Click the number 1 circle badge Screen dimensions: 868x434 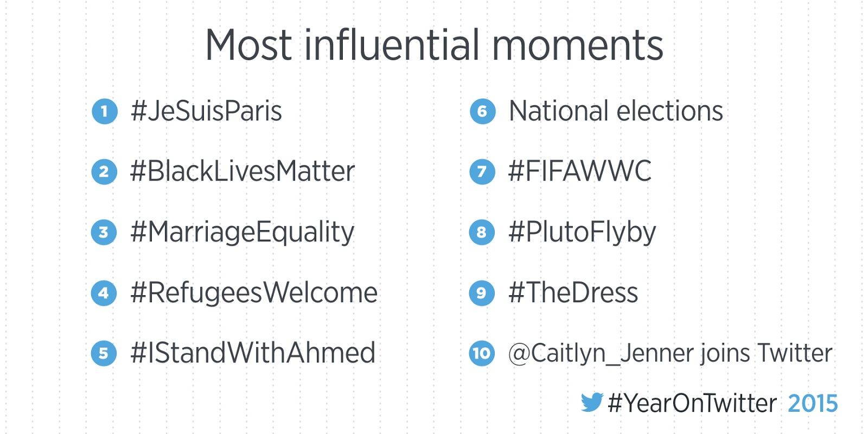pos(105,112)
